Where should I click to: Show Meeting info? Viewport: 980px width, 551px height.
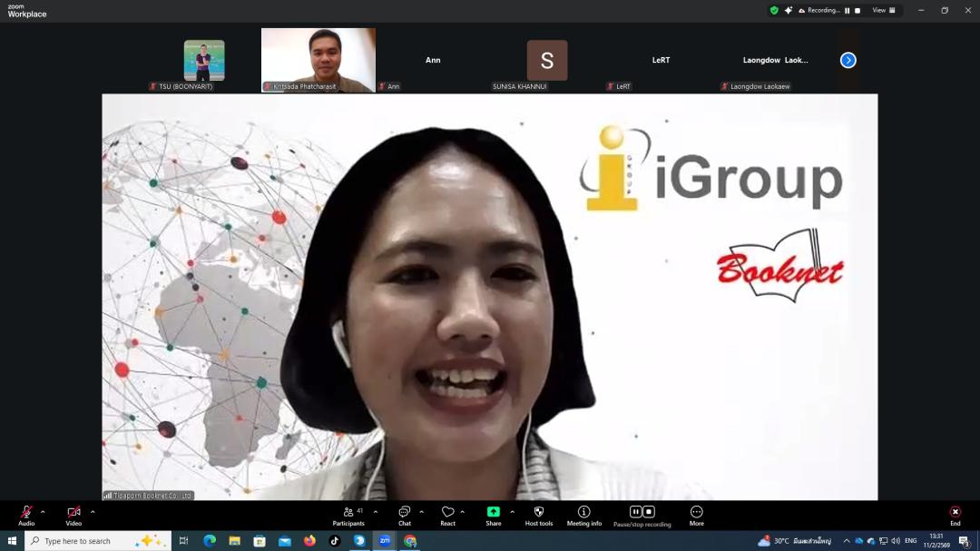pyautogui.click(x=583, y=514)
